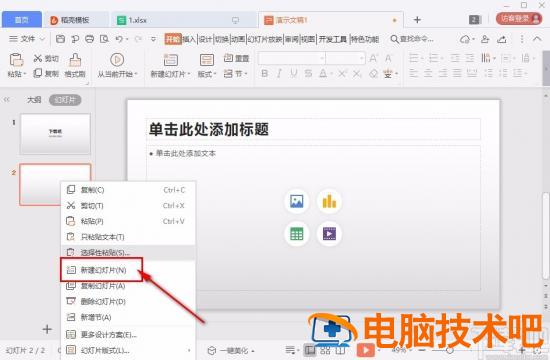Click the subscript X₂ icon

click(357, 74)
